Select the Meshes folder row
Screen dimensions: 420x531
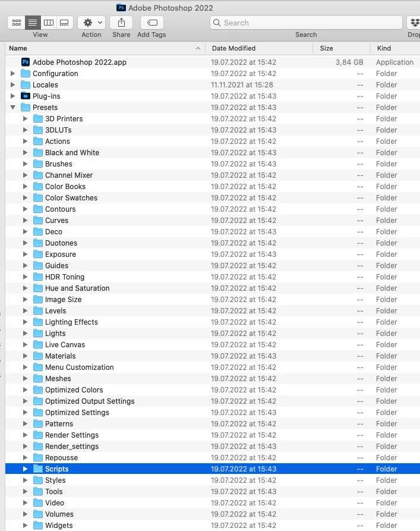(213, 379)
